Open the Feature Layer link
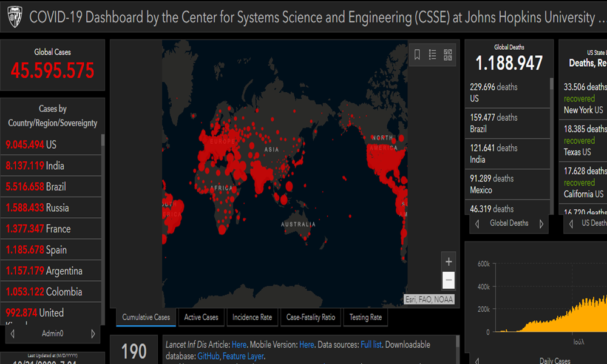Screen dimensions: 607x364 (x=243, y=356)
